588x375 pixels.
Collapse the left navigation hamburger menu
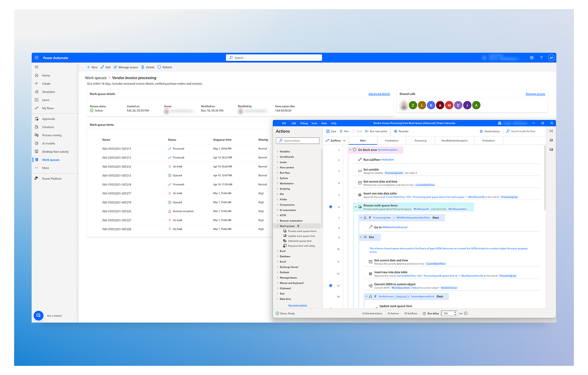[x=36, y=67]
